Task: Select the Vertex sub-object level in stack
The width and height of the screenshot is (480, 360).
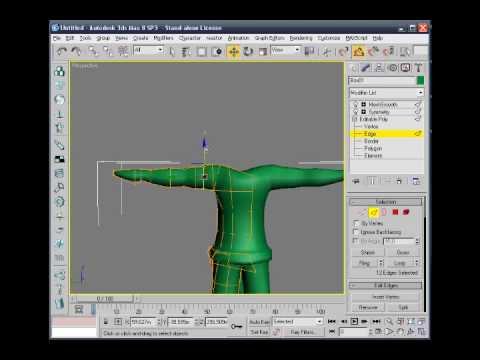Action: tap(371, 126)
